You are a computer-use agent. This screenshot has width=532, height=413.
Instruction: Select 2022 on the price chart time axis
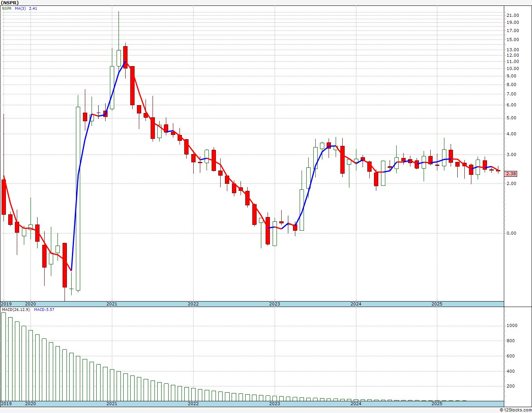[193, 304]
